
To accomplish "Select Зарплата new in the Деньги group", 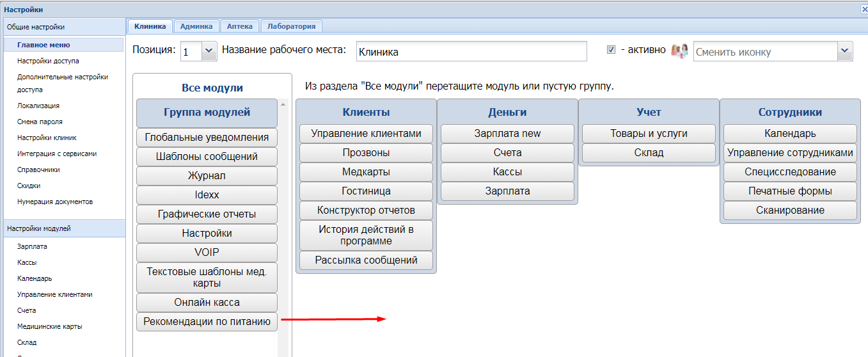I will tap(507, 134).
